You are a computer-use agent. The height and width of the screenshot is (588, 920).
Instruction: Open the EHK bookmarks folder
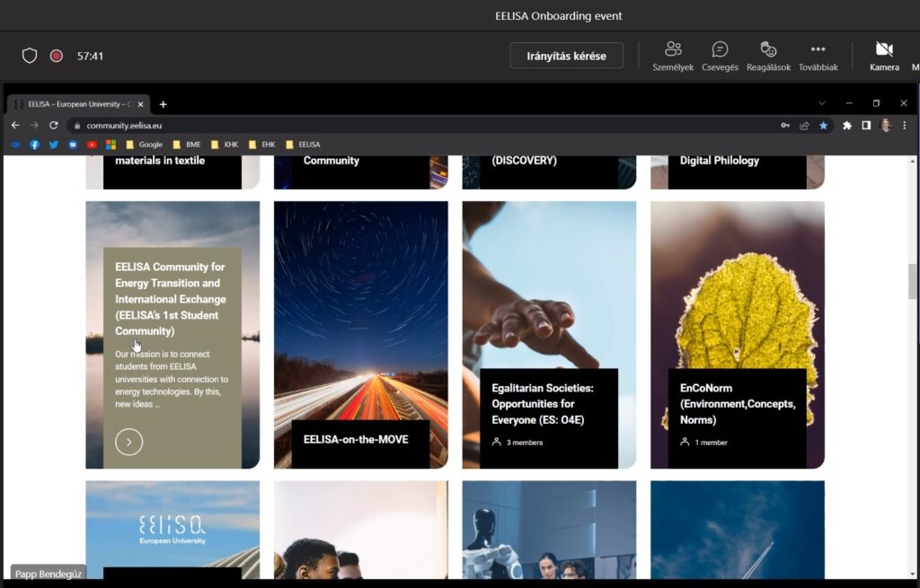coord(262,145)
